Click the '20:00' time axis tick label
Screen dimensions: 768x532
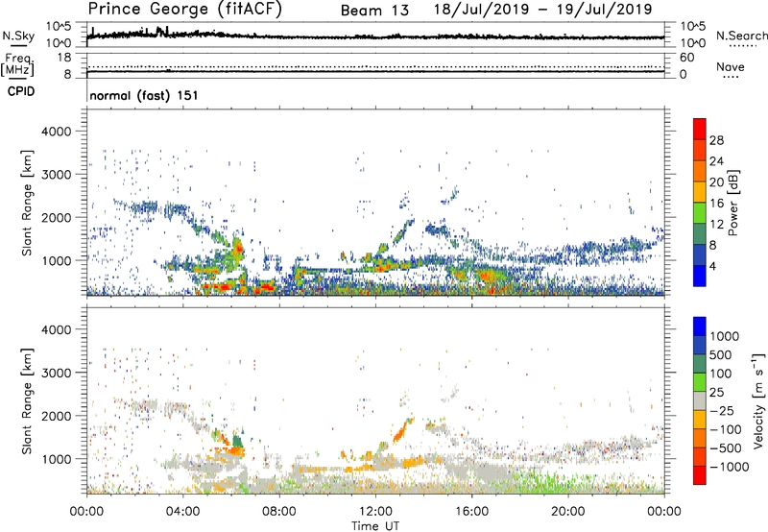click(568, 512)
